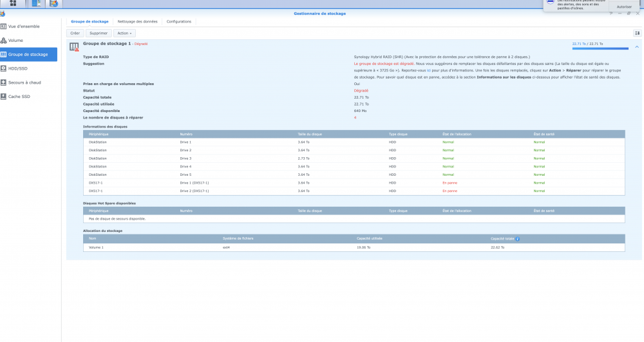Open the second pinned application in the DSM taskbar

(36, 3)
